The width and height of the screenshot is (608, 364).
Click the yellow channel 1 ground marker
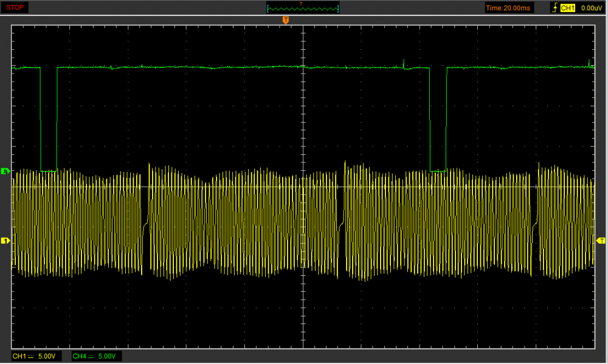coord(6,241)
